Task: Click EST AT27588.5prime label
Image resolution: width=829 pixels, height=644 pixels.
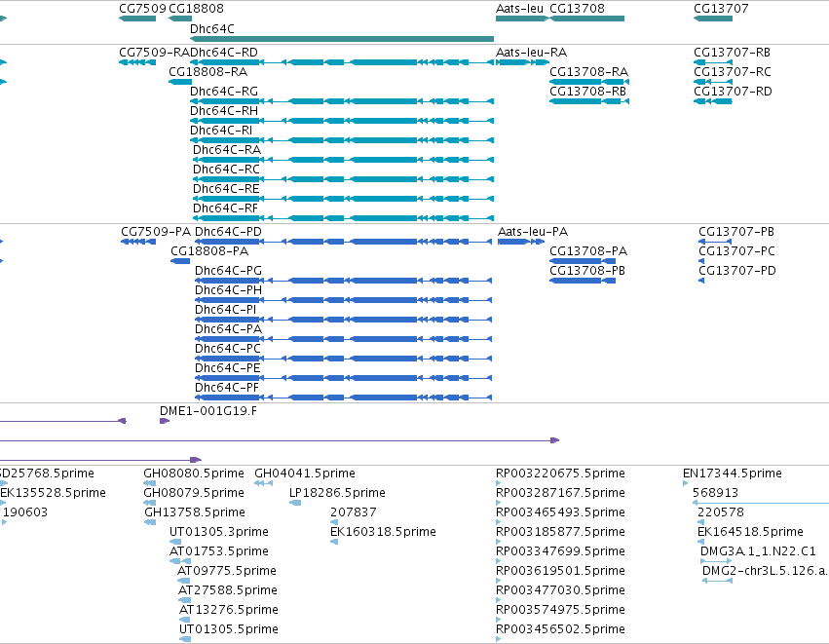Action: pos(228,590)
